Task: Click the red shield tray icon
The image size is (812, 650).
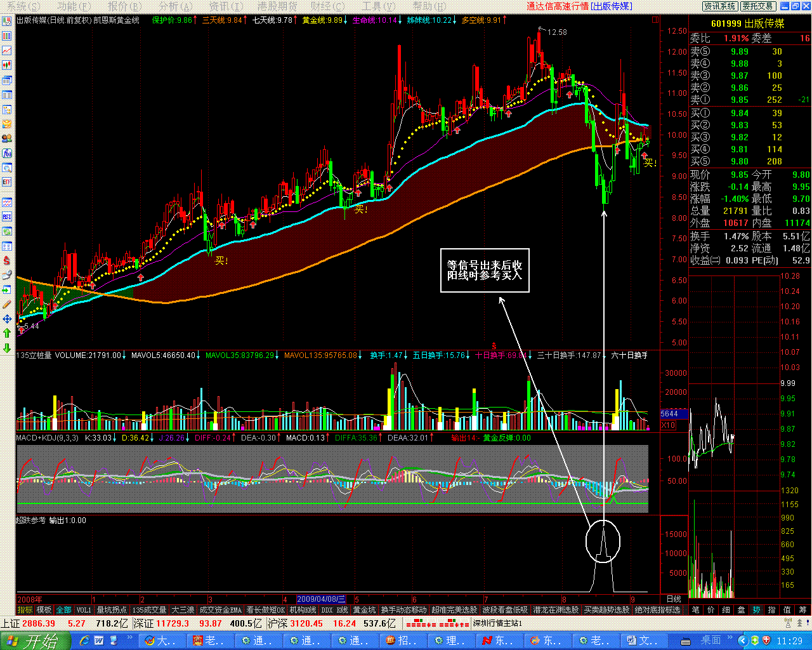Action: click(766, 640)
